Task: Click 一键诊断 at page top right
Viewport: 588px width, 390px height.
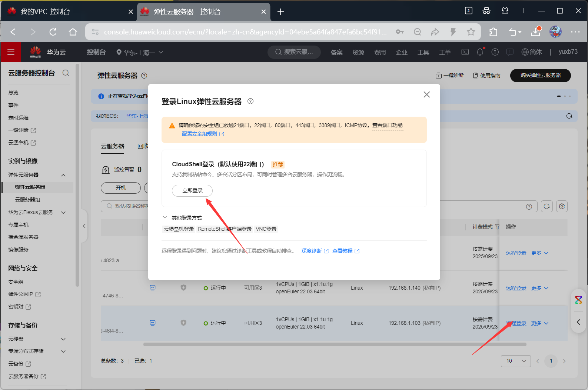Action: (x=450, y=76)
